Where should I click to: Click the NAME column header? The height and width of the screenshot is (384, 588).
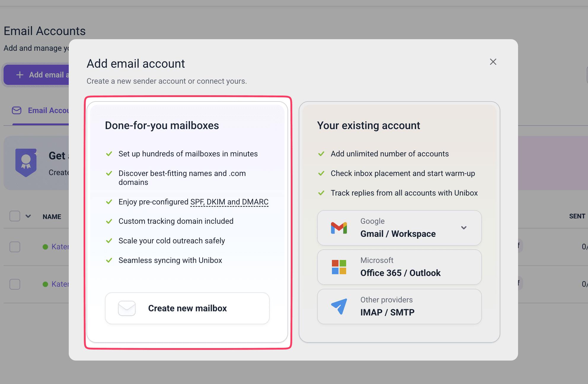click(52, 217)
